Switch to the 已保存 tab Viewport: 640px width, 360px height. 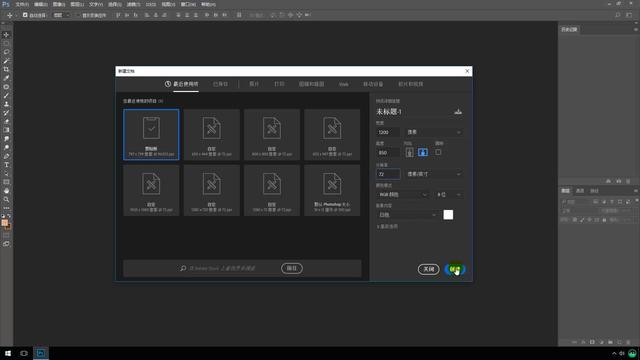pyautogui.click(x=220, y=84)
